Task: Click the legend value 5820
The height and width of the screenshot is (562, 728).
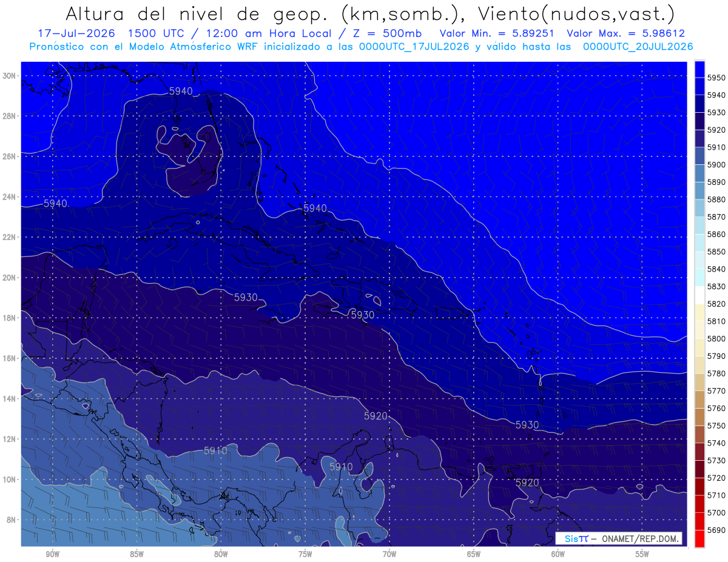Action: 716,304
